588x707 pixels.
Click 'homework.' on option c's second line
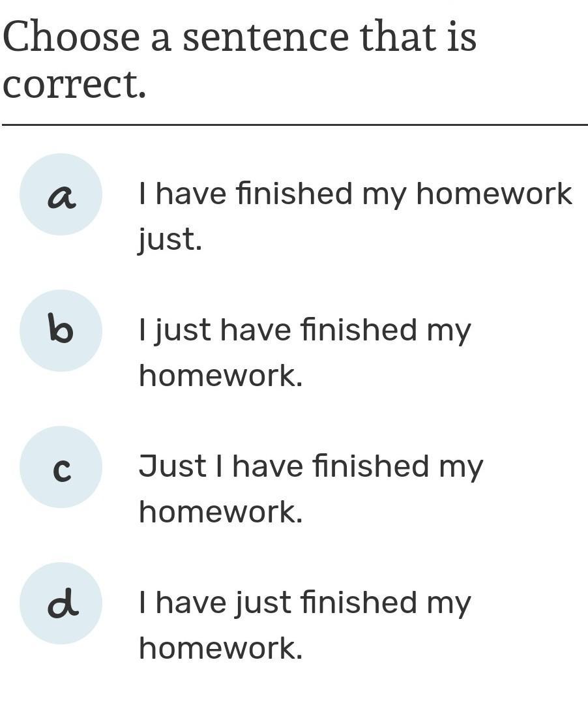(x=221, y=512)
